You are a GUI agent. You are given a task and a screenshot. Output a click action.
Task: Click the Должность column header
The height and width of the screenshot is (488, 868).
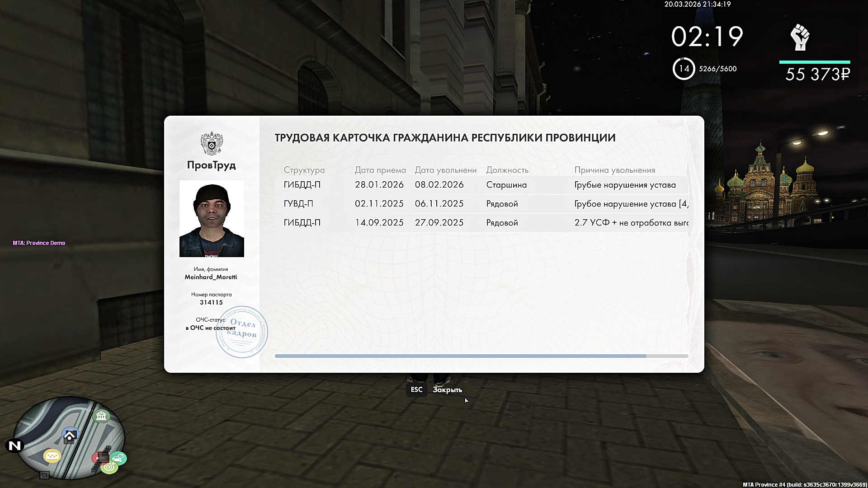(x=507, y=170)
